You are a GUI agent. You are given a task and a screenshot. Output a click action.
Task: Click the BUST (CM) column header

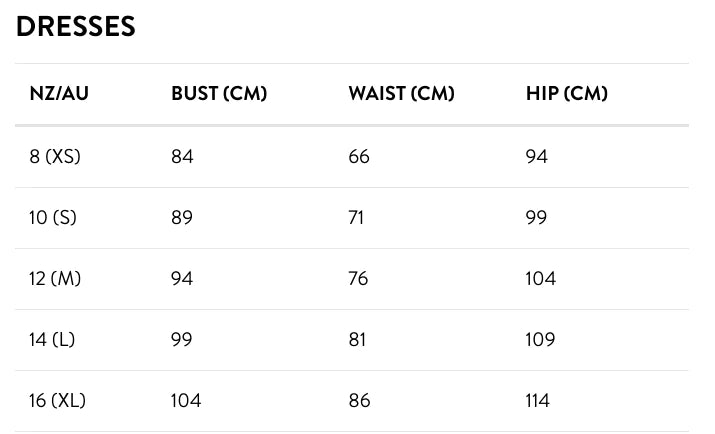click(219, 93)
